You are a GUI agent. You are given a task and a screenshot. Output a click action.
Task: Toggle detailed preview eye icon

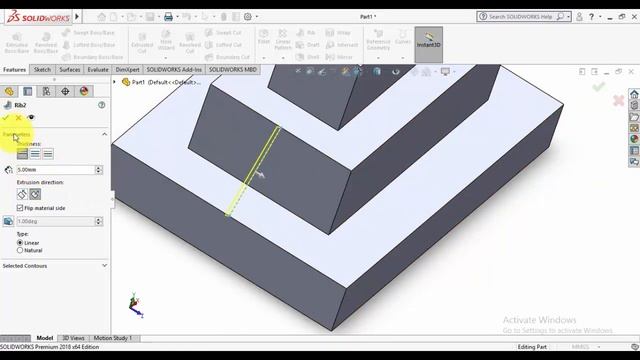(x=31, y=118)
